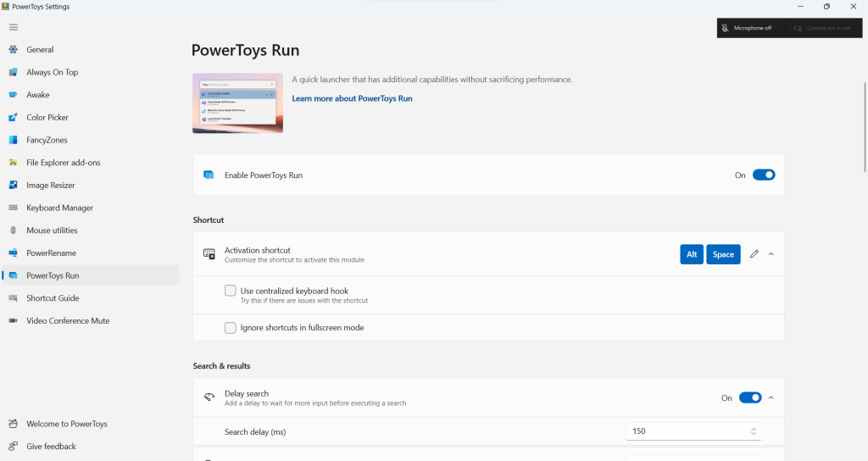Click the Welcome to PowerToys icon

(14, 424)
